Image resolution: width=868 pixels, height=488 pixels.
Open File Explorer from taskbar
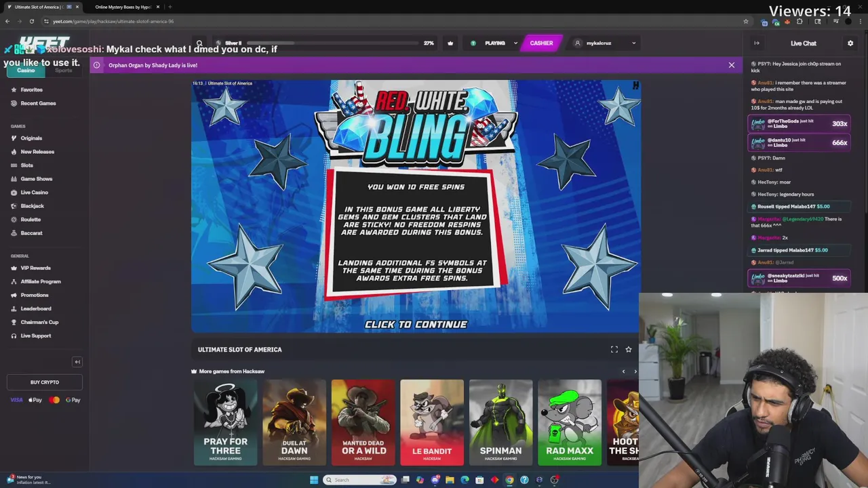pos(450,480)
